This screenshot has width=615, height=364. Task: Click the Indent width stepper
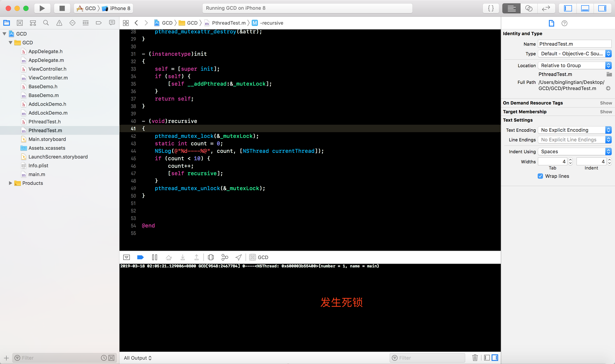(609, 161)
